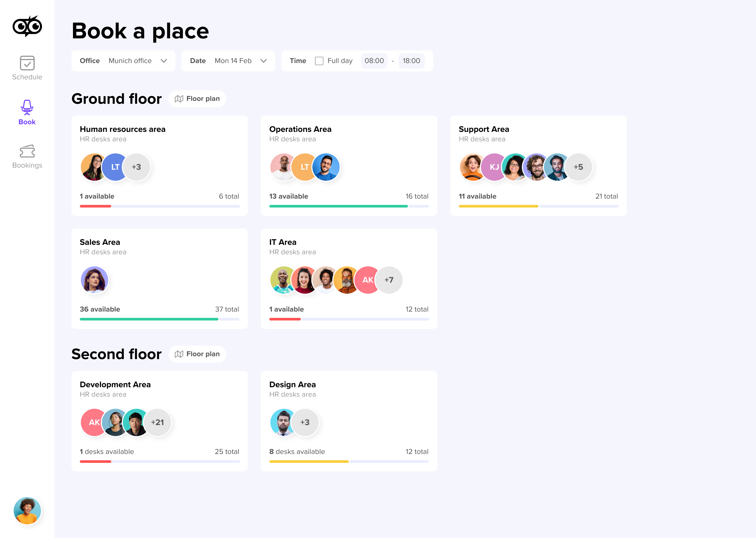Image resolution: width=756 pixels, height=538 pixels.
Task: Click the map icon next to Ground floor
Action: [x=179, y=99]
